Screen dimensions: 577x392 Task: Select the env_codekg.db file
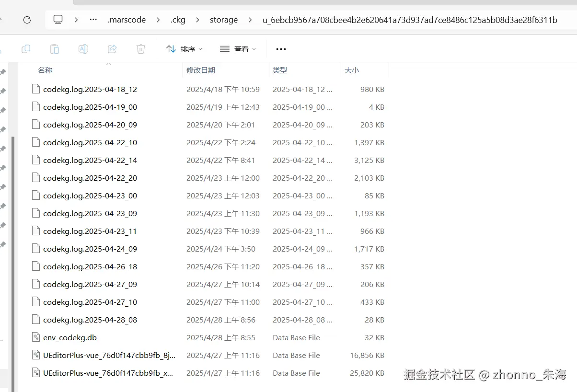70,337
